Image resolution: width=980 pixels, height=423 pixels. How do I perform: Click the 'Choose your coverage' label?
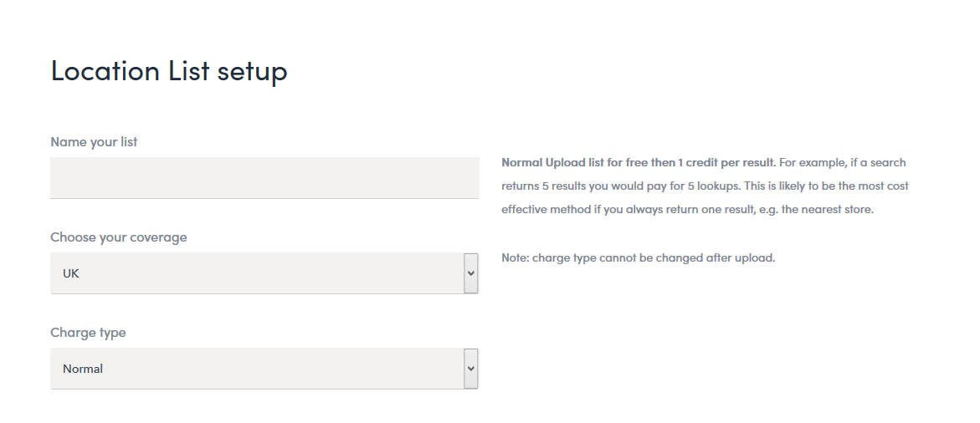(119, 237)
